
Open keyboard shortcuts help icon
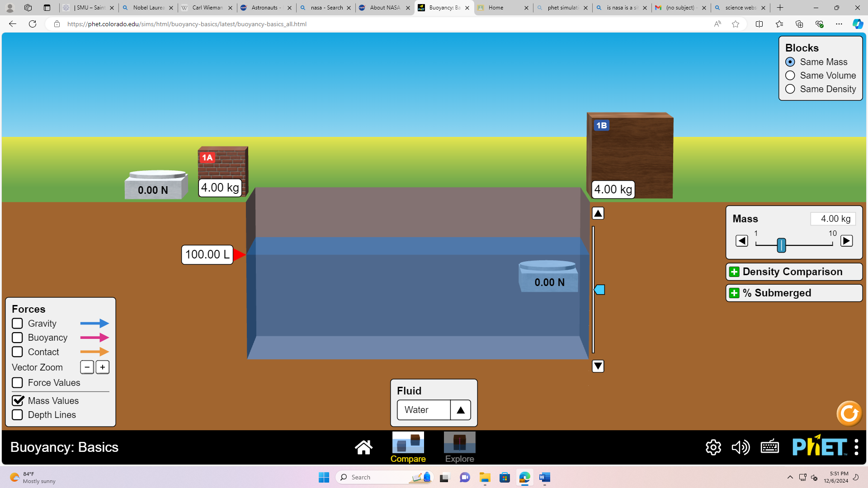(x=769, y=447)
